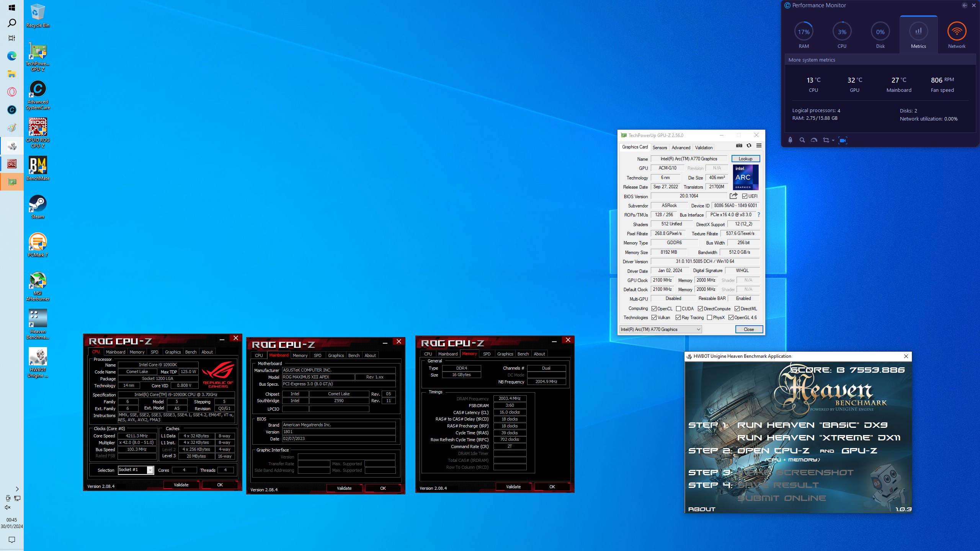Screen dimensions: 980x551
Task: Open the GPU selection dropdown in GPU-Z
Action: tap(661, 329)
